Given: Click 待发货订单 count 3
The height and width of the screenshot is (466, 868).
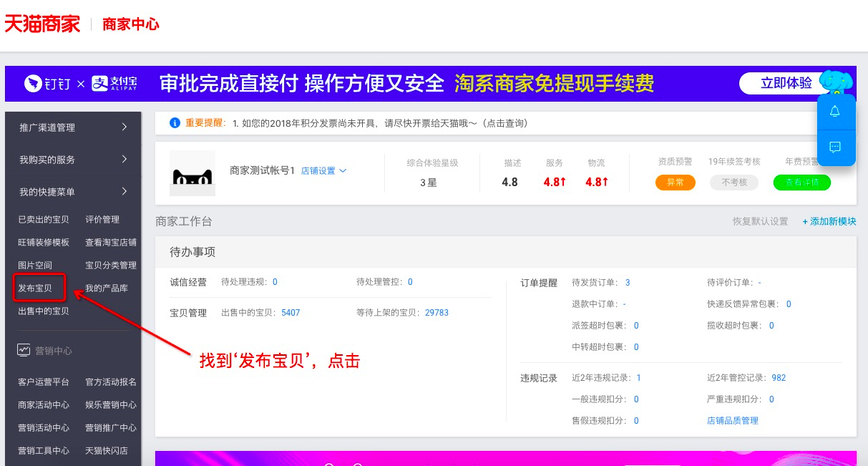Looking at the screenshot, I should [628, 283].
